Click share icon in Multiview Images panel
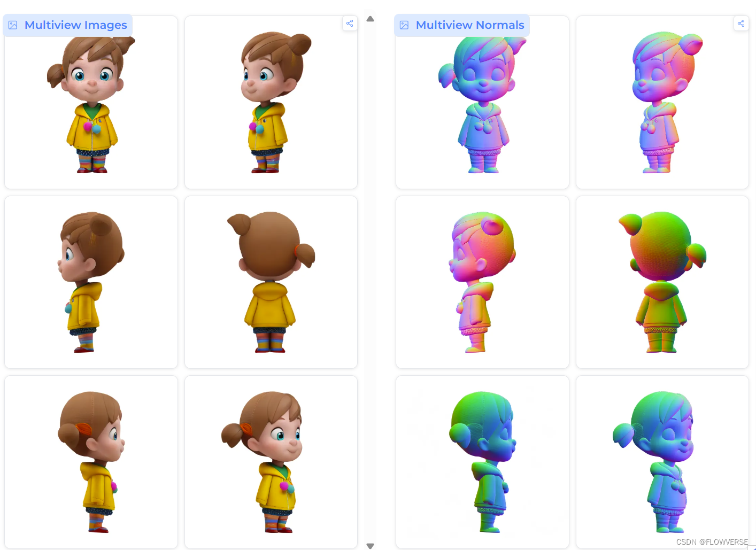The height and width of the screenshot is (550, 756). 350,24
